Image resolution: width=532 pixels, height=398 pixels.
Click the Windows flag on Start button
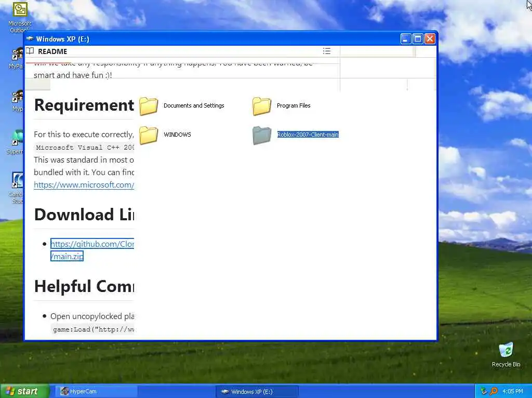coord(10,391)
